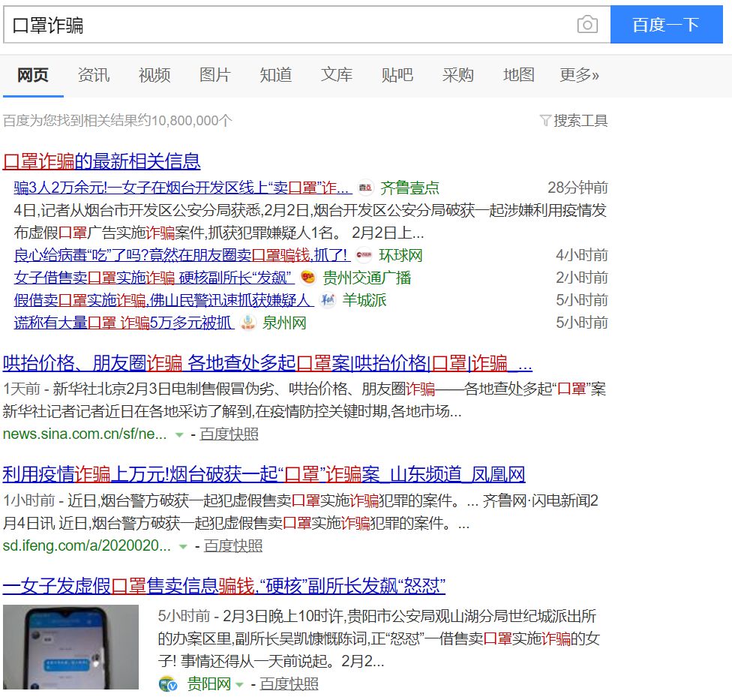
Task: Open news link 骗3人2万余元 烟台开发区
Action: point(182,188)
